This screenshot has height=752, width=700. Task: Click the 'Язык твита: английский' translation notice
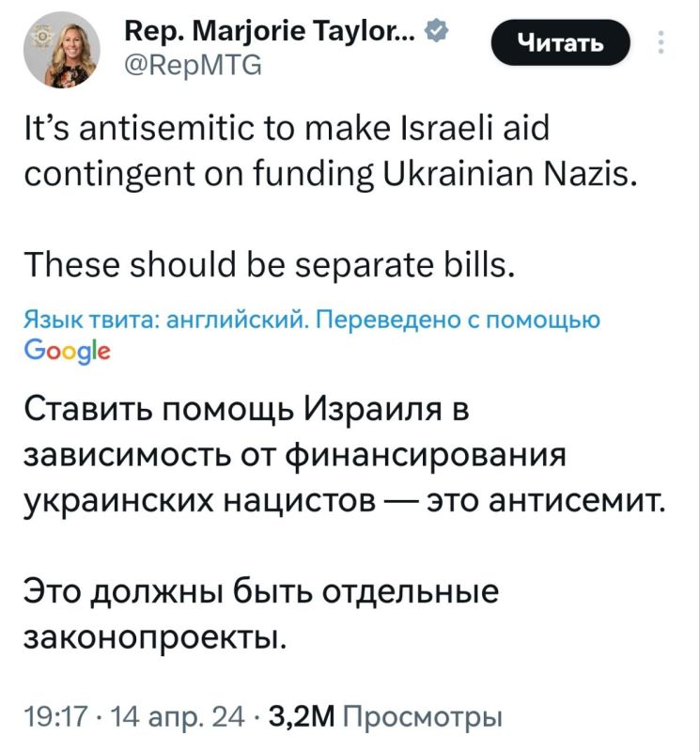tap(166, 320)
